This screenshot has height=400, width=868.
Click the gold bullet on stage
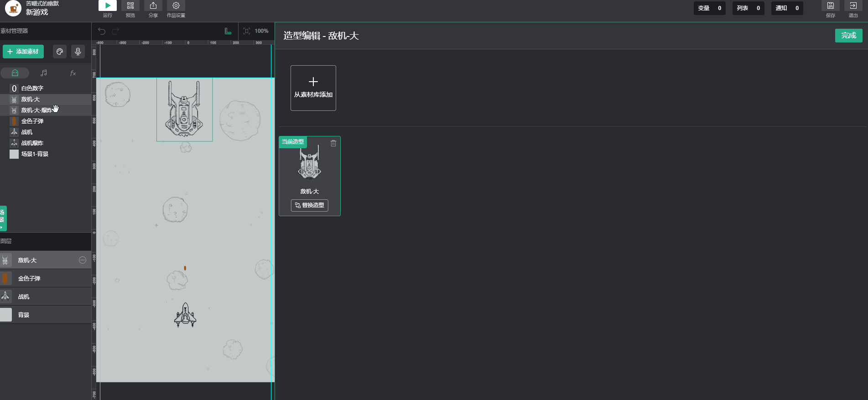pos(185,268)
